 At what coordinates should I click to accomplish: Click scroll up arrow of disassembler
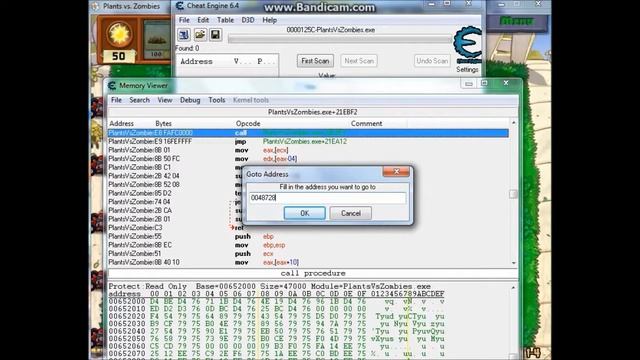coord(513,123)
